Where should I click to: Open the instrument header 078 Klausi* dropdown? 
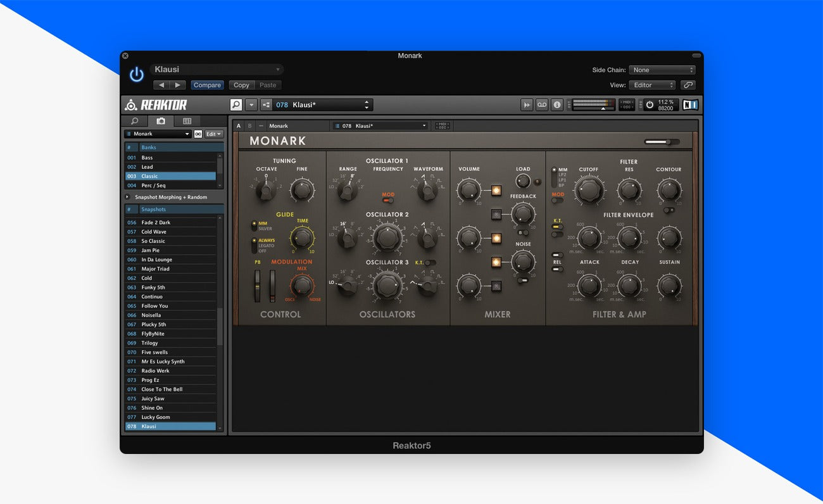coord(380,126)
